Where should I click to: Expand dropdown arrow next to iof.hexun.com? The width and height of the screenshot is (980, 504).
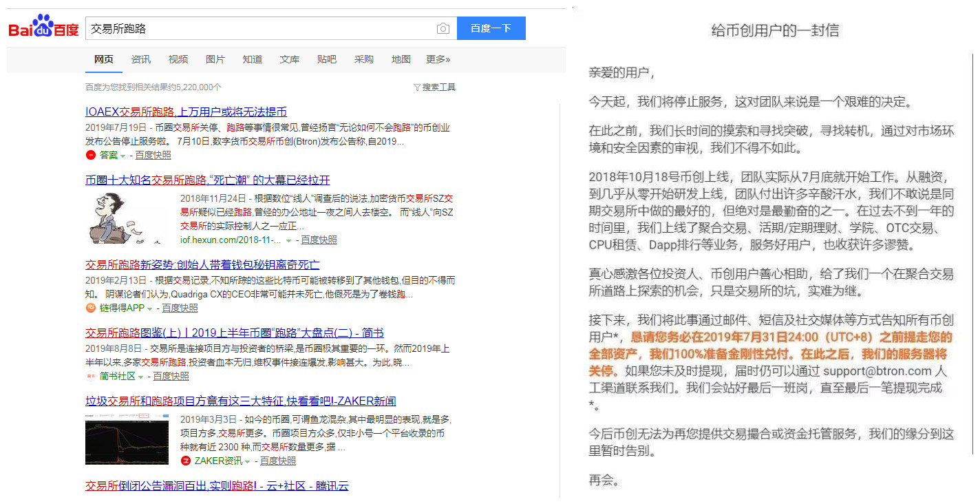click(289, 240)
